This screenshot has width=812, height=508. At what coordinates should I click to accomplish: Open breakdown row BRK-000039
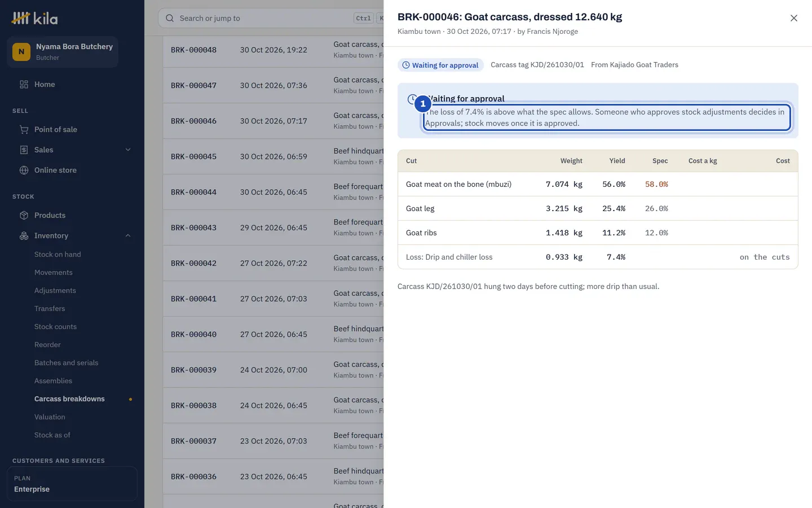(x=273, y=370)
